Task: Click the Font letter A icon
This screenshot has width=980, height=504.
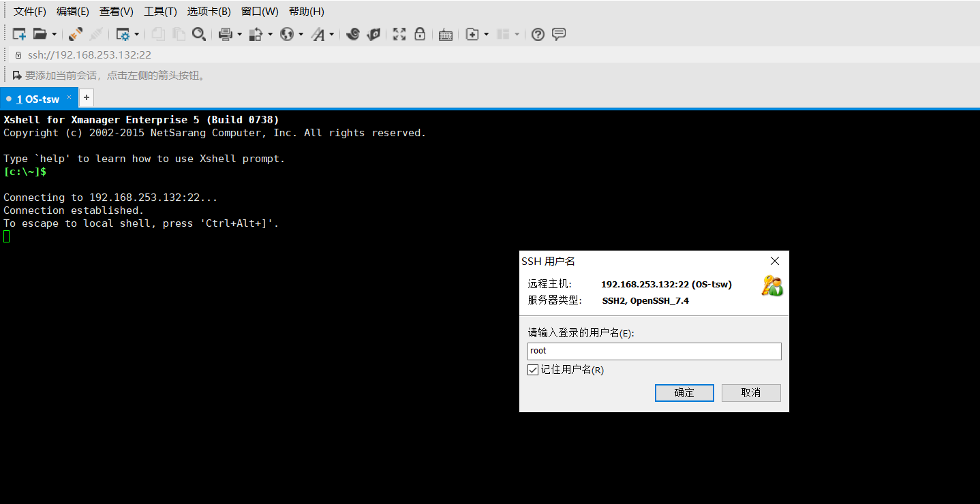Action: (x=318, y=34)
